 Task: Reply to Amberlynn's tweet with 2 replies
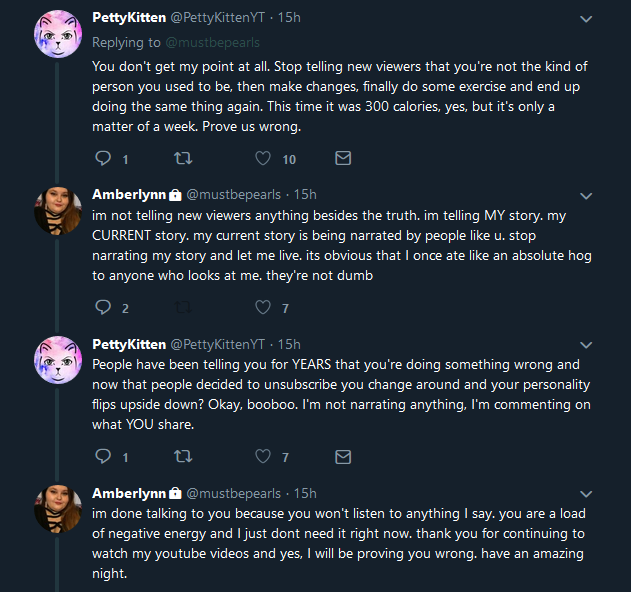point(103,307)
